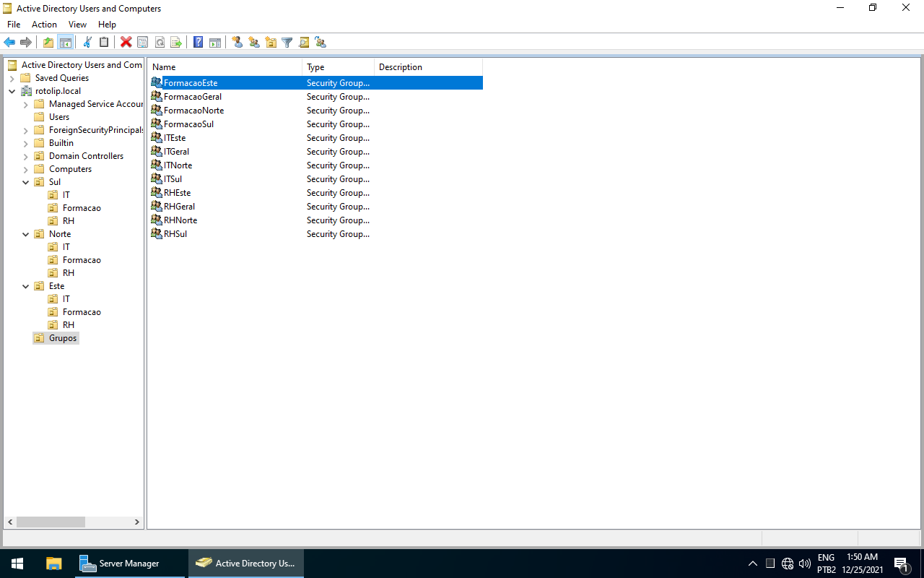Select the RHNorte security group
Image resolution: width=924 pixels, height=578 pixels.
180,220
